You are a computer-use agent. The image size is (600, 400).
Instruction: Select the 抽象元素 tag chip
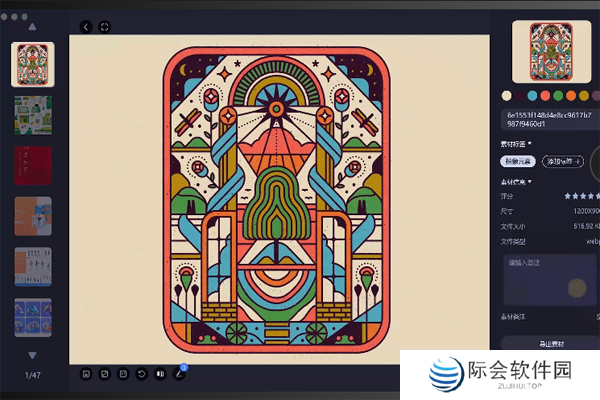tap(518, 161)
